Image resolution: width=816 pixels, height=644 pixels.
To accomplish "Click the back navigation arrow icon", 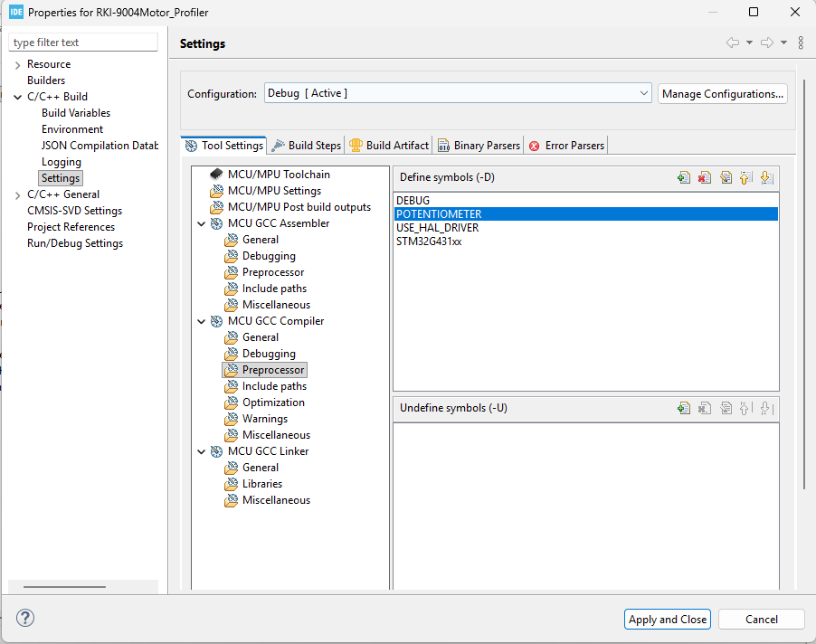I will 733,43.
